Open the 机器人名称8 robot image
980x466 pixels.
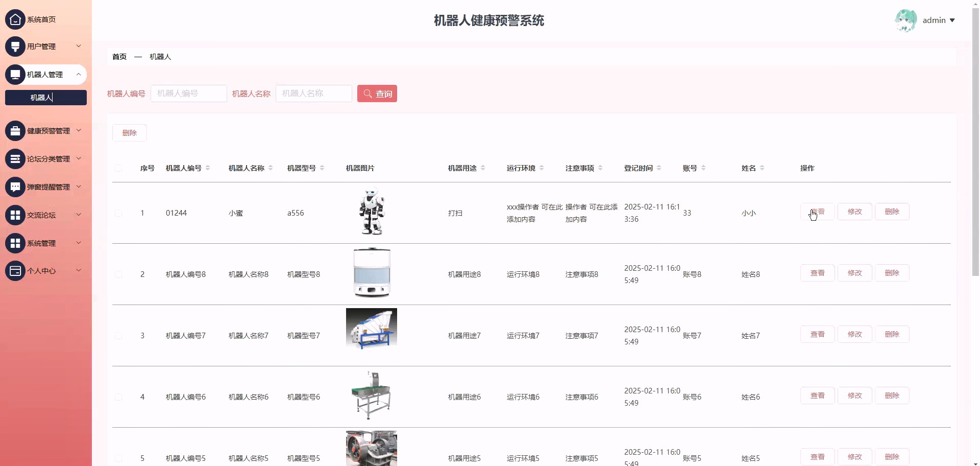coord(372,273)
